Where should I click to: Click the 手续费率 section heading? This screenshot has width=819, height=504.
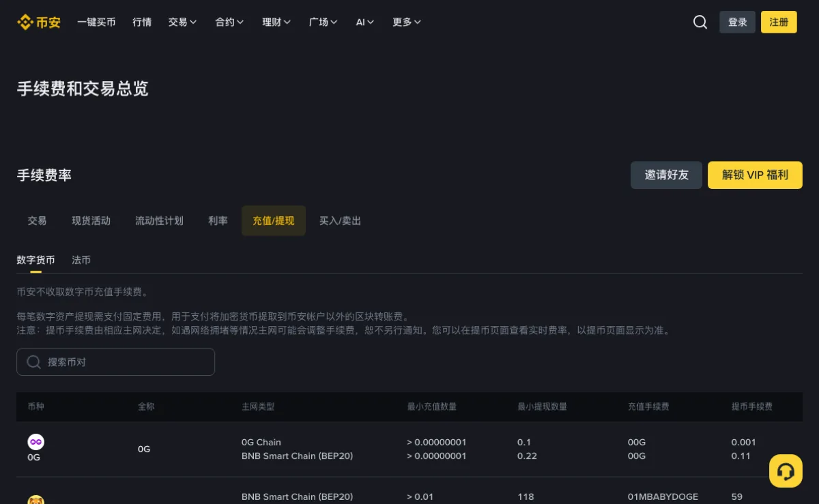click(x=44, y=175)
